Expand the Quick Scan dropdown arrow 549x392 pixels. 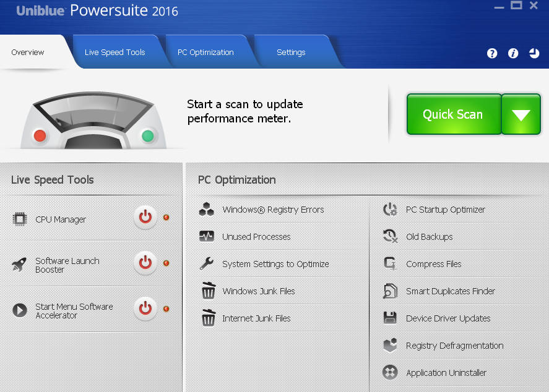coord(521,114)
